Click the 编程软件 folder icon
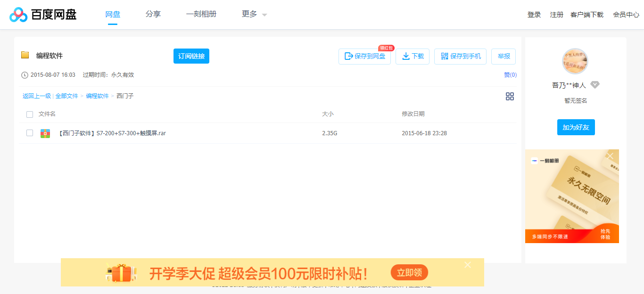This screenshot has width=644, height=294. pos(25,55)
